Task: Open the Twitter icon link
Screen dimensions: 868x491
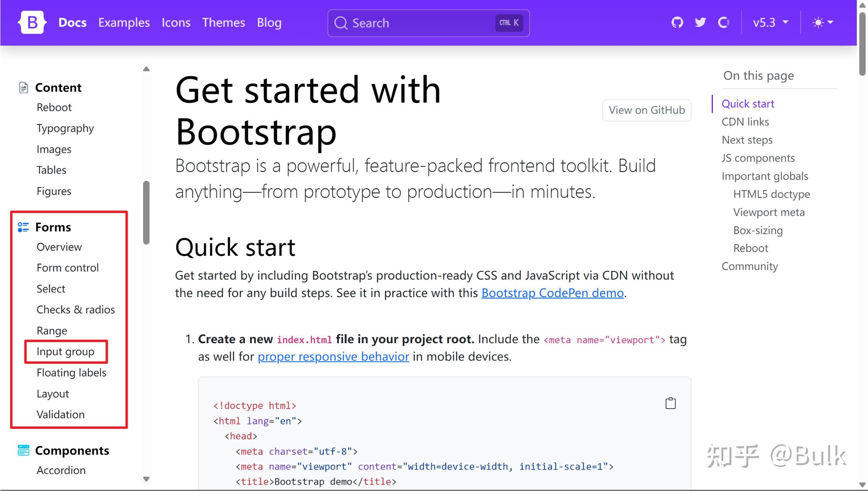Action: [x=700, y=22]
